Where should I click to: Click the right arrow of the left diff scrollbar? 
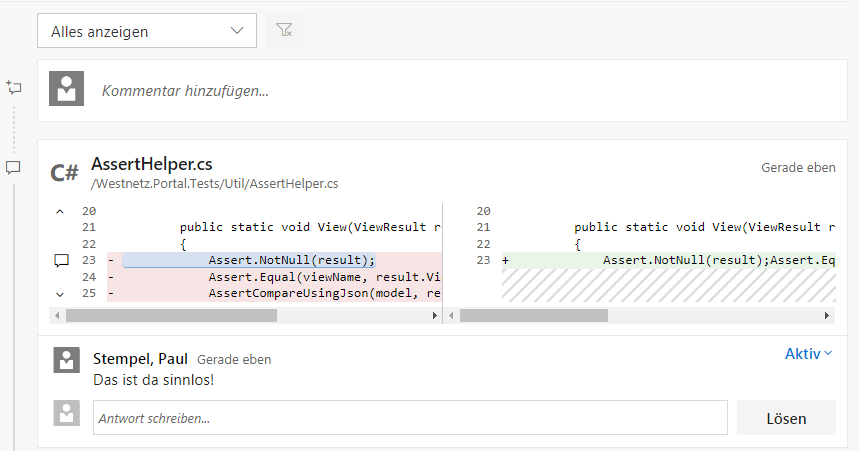(x=435, y=315)
